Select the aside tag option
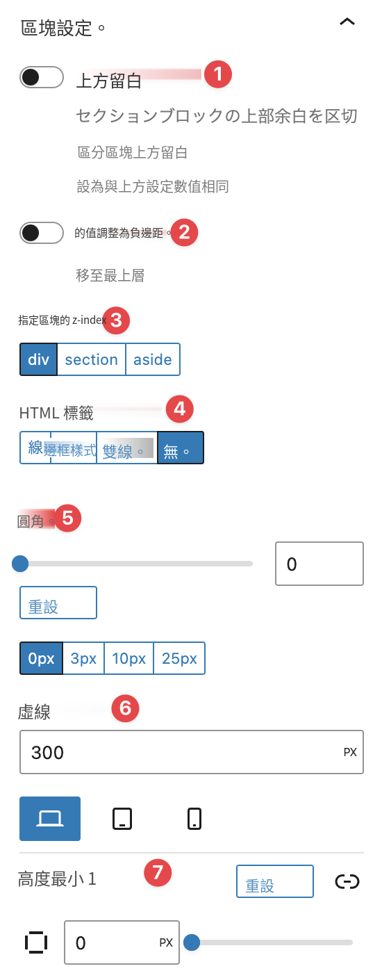Image resolution: width=382 pixels, height=980 pixels. pos(153,359)
